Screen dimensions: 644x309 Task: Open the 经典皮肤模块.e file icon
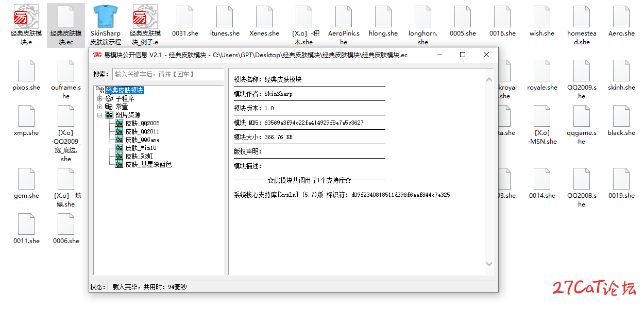point(26,18)
